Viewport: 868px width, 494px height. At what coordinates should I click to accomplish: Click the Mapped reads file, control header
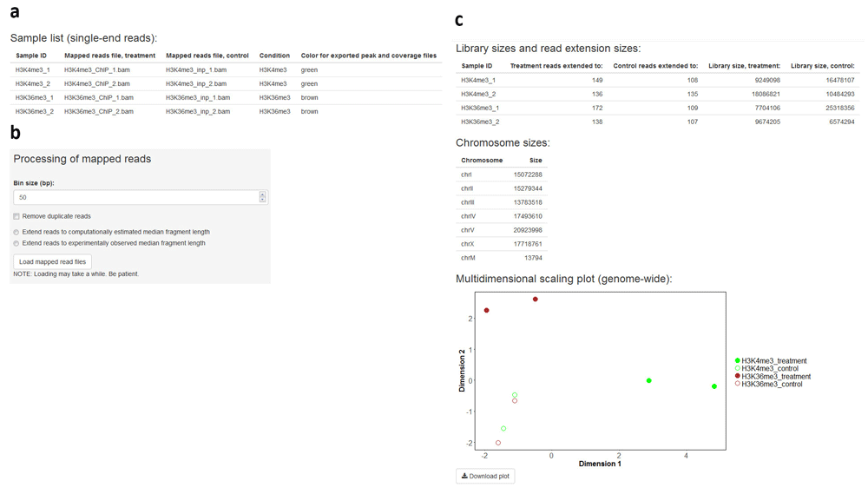click(x=207, y=56)
